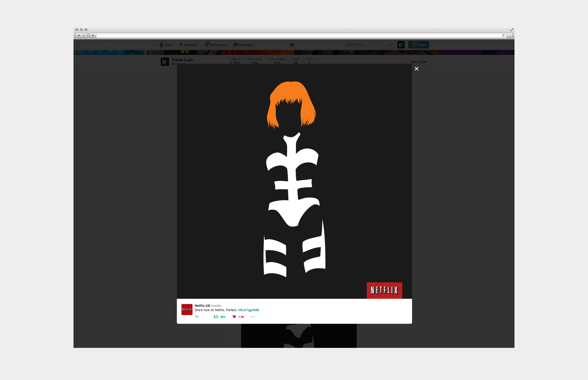Like the tweet with the heart icon
Viewport: 588px width, 380px height.
click(234, 317)
